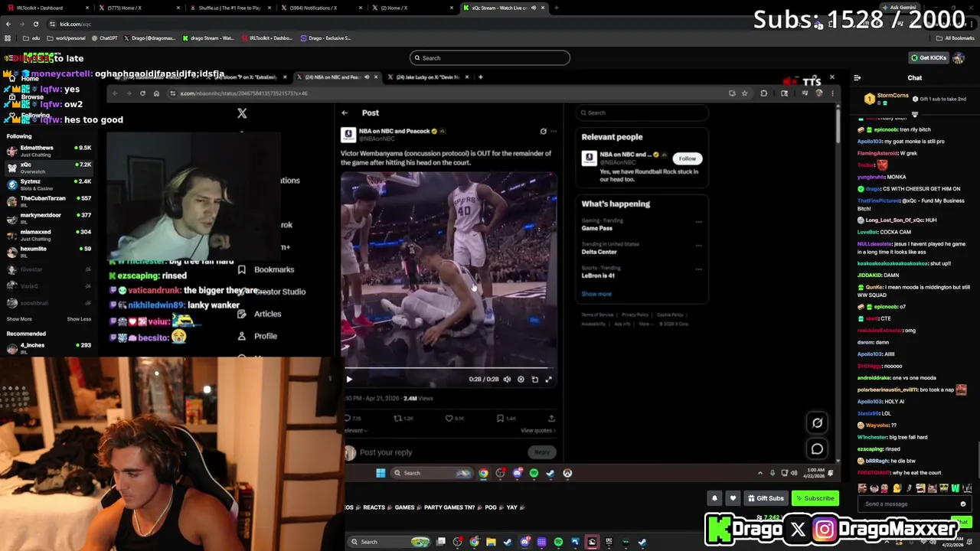Toggle the notification bell for xQc
Viewport: 980px width, 551px height.
(x=714, y=498)
